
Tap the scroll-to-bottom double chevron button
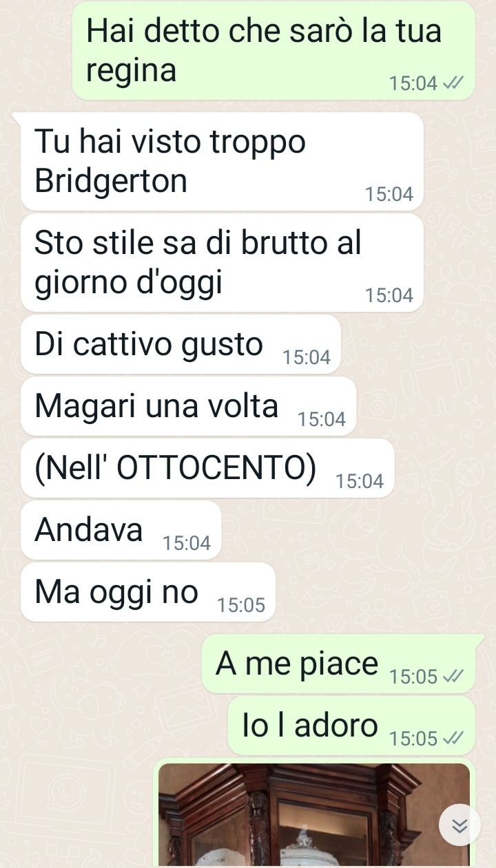point(460,826)
